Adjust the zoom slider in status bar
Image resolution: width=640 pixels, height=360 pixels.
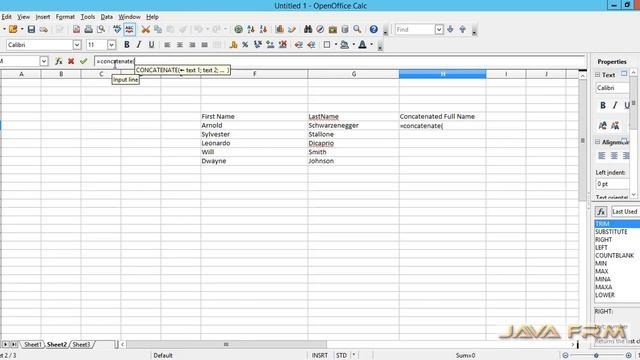[x=596, y=356]
